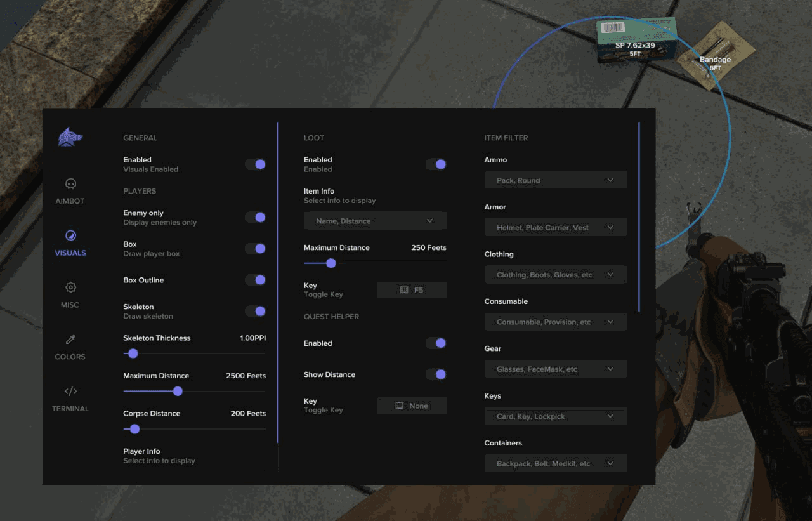812x521 pixels.
Task: Click the SP 7.62x39 ammo box
Action: 636,39
